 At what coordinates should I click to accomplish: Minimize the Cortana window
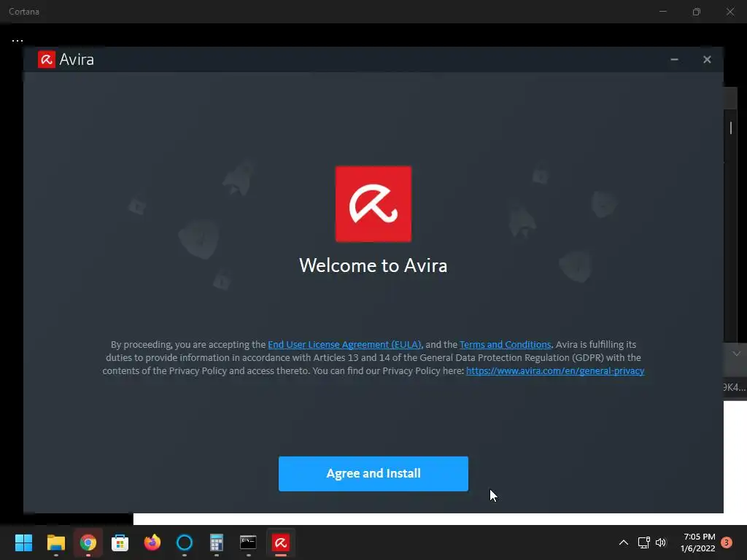pos(662,12)
